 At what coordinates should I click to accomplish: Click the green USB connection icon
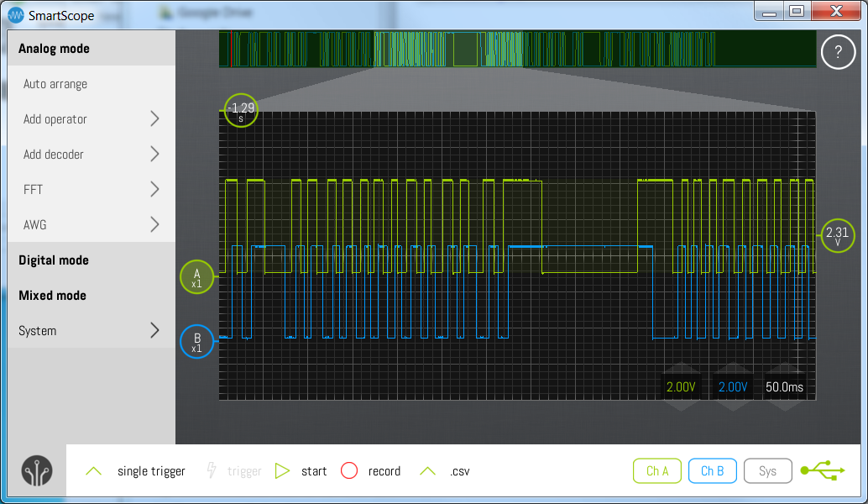click(x=823, y=470)
